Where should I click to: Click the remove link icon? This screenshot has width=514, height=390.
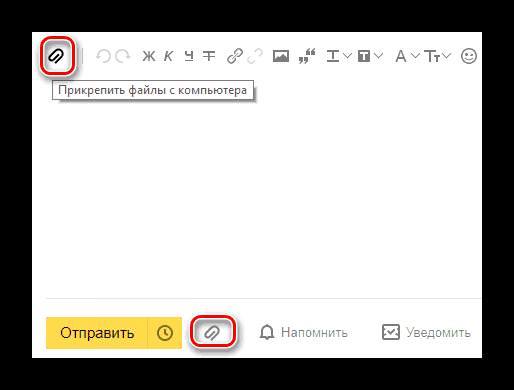click(x=255, y=56)
